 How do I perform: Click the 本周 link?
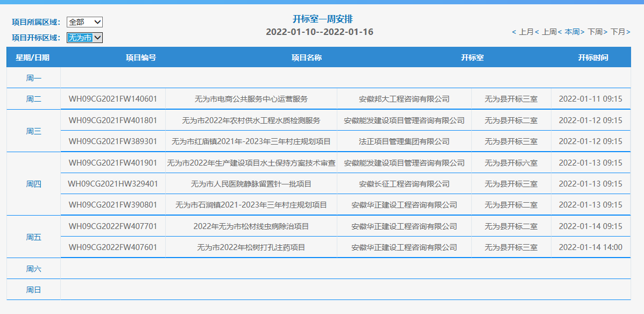coord(572,32)
